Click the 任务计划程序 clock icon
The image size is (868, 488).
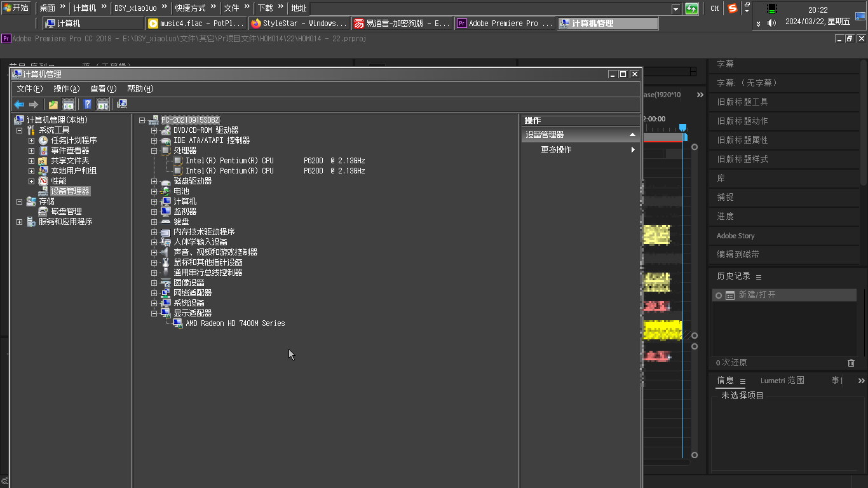pos(43,140)
